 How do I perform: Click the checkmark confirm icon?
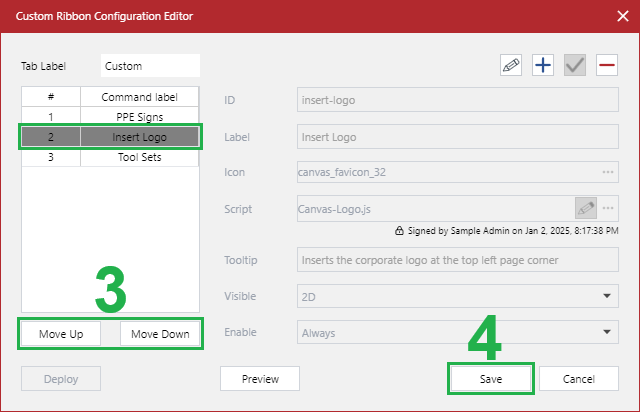pos(574,66)
